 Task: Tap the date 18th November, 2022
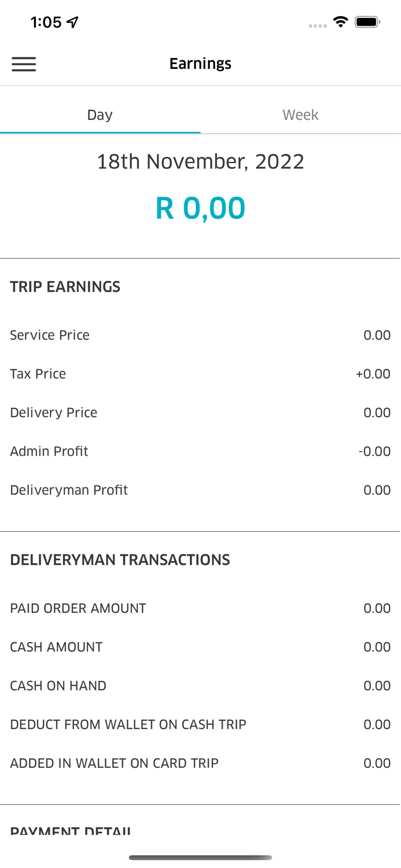(200, 161)
